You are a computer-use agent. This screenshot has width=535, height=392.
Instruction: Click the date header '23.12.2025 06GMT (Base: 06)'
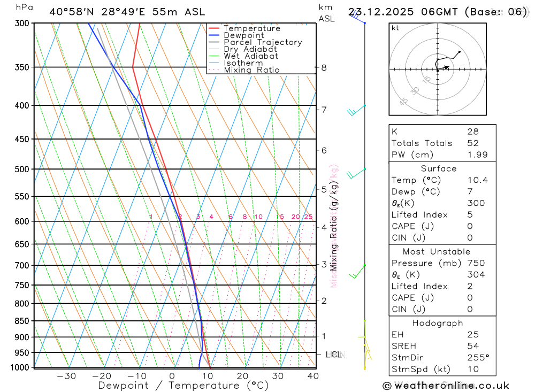click(x=438, y=12)
